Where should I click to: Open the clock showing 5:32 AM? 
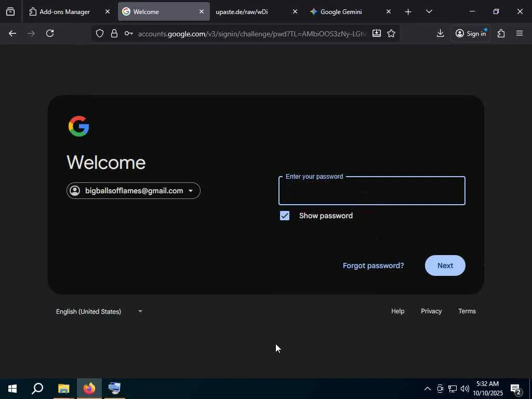pyautogui.click(x=487, y=389)
